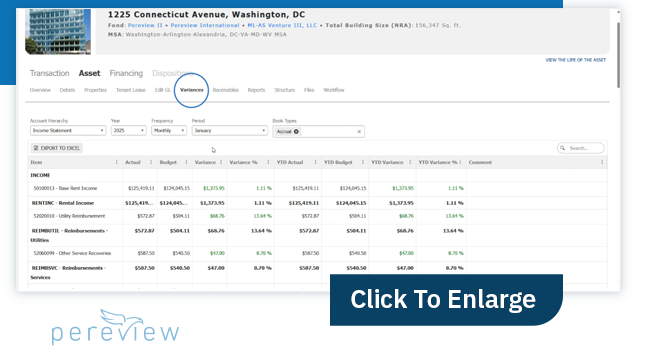Image resolution: width=647 pixels, height=363 pixels.
Task: Open the YTD Variance % column menu
Action: coord(460,162)
